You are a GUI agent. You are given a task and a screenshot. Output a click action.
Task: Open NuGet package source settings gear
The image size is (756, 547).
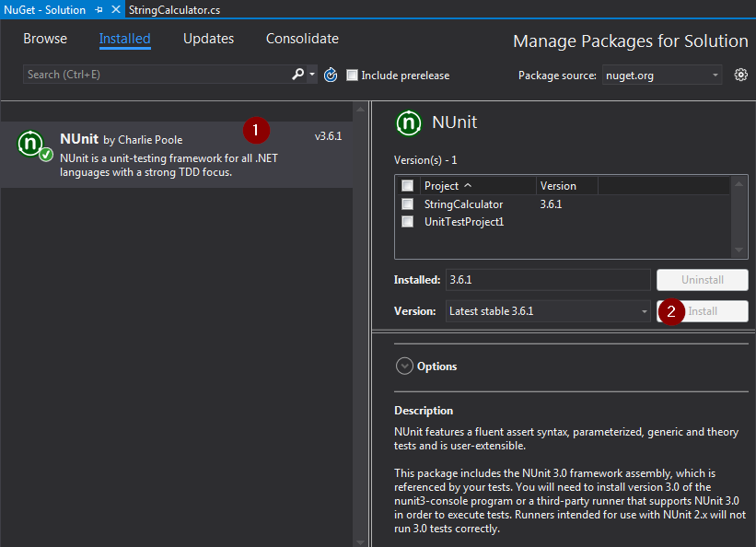point(740,75)
